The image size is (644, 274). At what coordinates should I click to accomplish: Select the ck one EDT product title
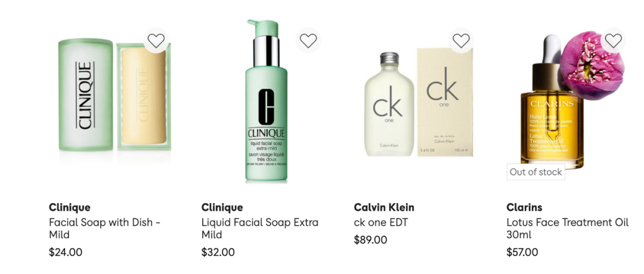[x=380, y=223]
